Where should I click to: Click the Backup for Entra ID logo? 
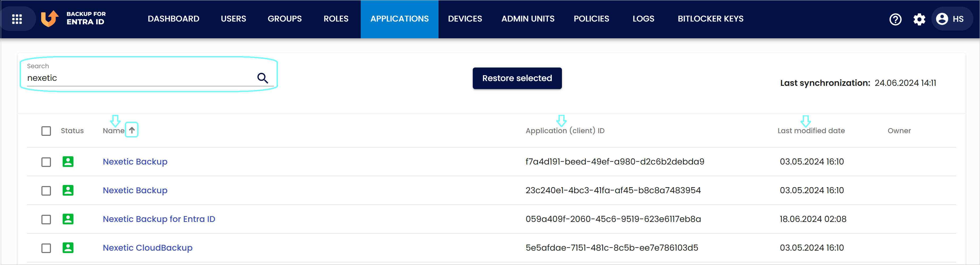(74, 18)
